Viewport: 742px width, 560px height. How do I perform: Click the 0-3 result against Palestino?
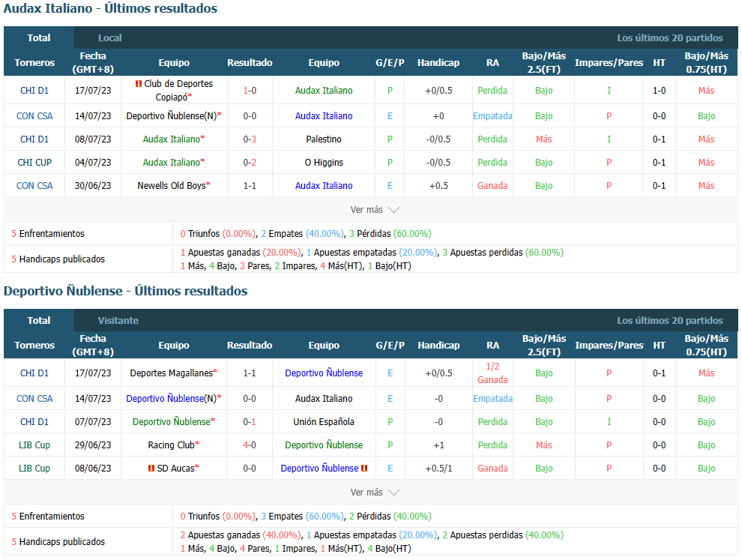point(250,139)
